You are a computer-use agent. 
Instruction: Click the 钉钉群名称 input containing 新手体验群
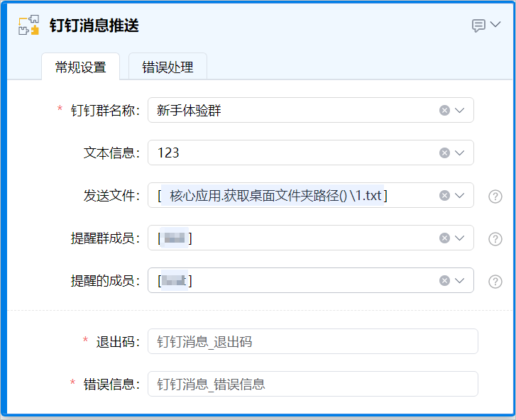[311, 110]
